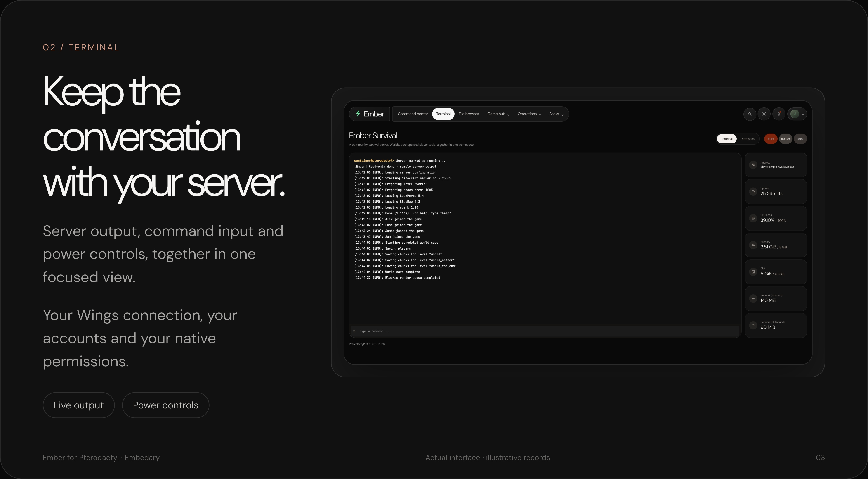
Task: Click the command prompt chevrons icon
Action: 354,331
